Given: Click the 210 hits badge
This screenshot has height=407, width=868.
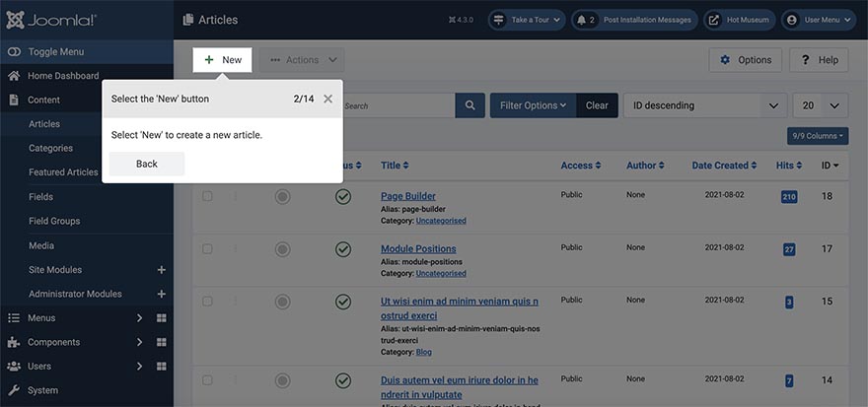Looking at the screenshot, I should click(789, 196).
